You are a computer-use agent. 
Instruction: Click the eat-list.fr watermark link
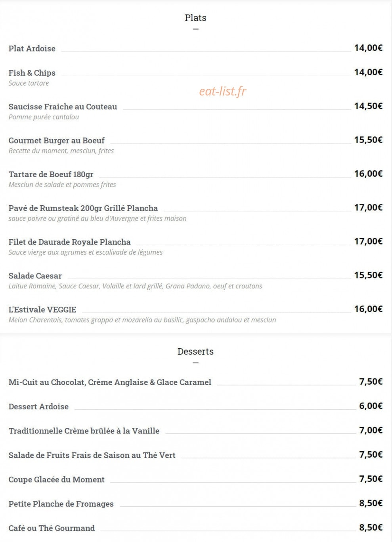(x=222, y=91)
